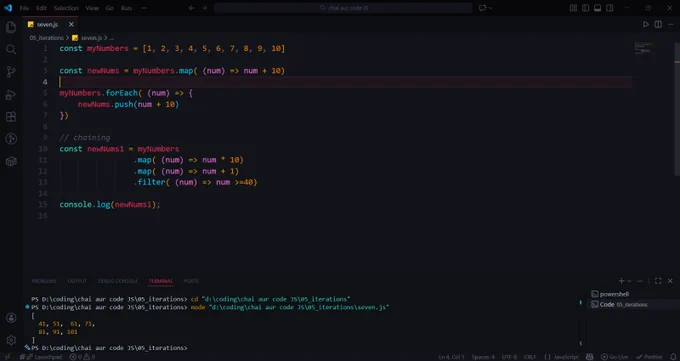The image size is (680, 361).
Task: Switch to the DEBUG CONSOLE tab
Action: 118,281
